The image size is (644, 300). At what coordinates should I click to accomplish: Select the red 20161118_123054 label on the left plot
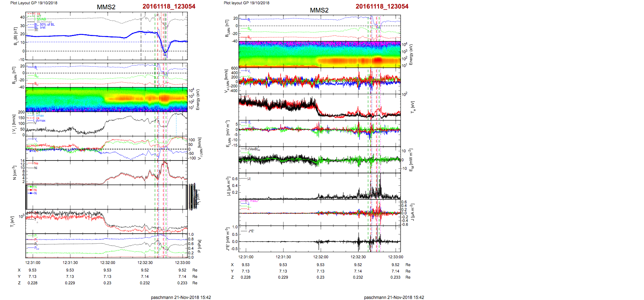click(x=169, y=6)
